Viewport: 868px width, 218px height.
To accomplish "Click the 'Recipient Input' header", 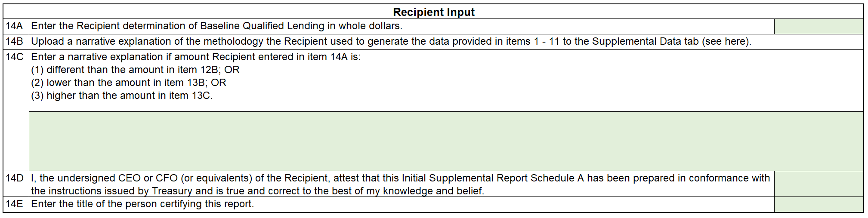I will (434, 12).
